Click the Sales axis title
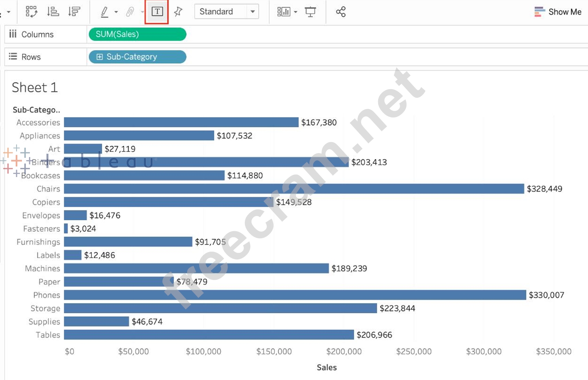Viewport: 588px width, 380px height. coord(327,367)
